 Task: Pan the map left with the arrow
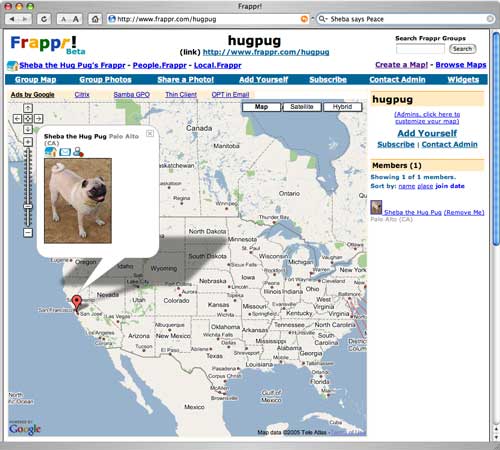click(x=17, y=118)
